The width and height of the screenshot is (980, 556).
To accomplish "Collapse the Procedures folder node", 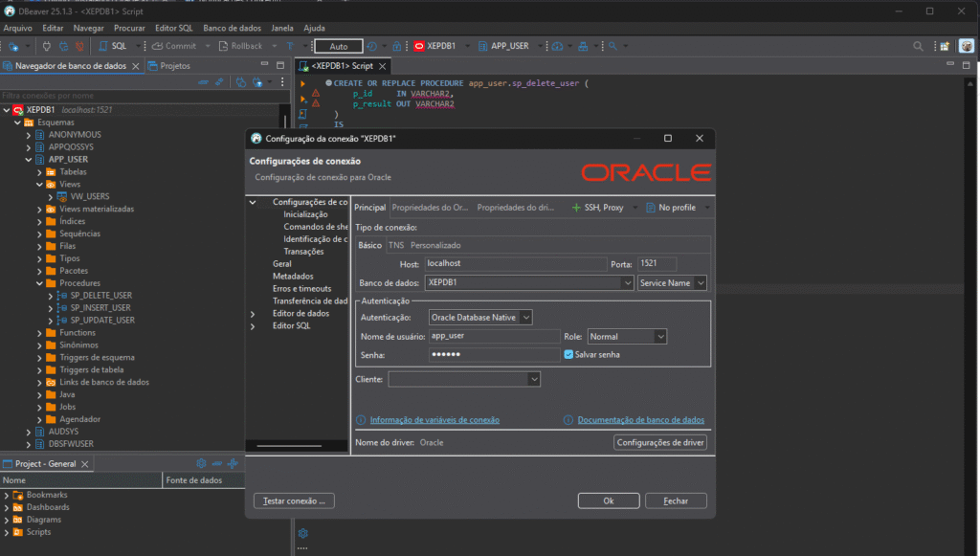I will tap(39, 283).
